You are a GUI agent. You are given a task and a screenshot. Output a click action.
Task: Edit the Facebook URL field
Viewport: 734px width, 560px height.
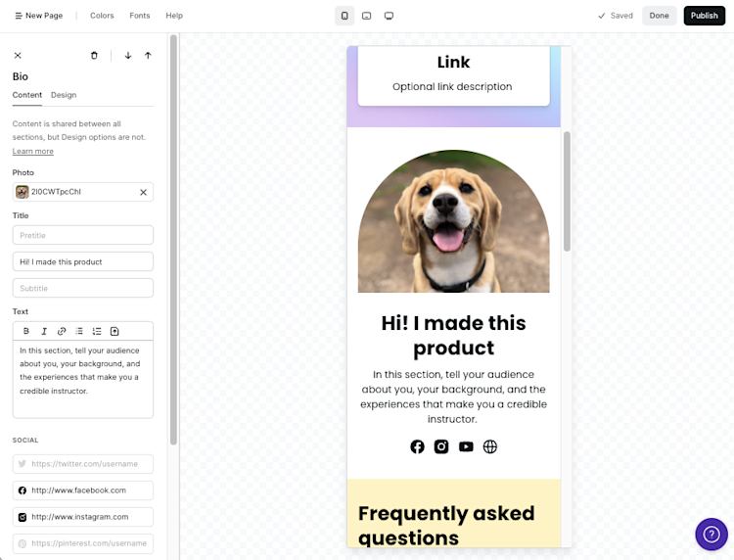pyautogui.click(x=83, y=490)
